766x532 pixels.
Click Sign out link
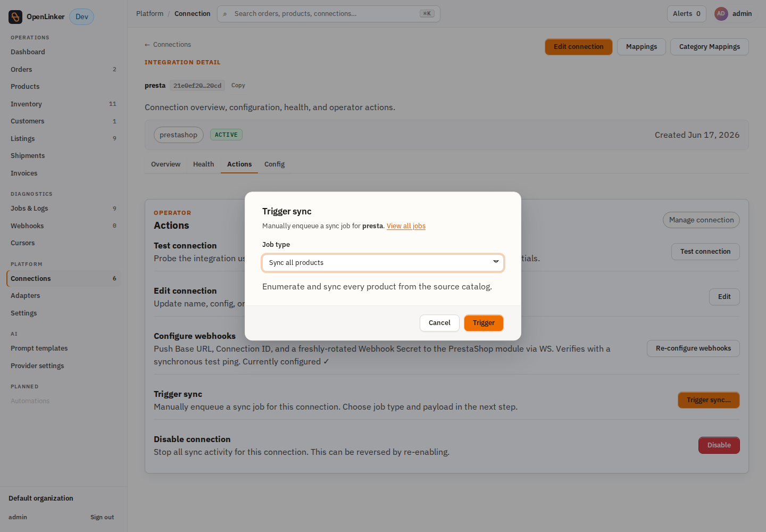[x=102, y=517]
